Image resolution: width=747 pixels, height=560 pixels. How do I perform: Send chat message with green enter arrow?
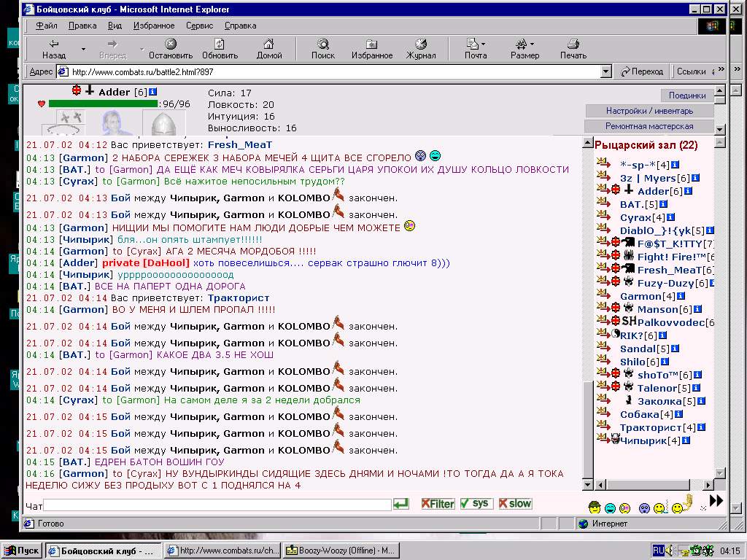tap(401, 504)
